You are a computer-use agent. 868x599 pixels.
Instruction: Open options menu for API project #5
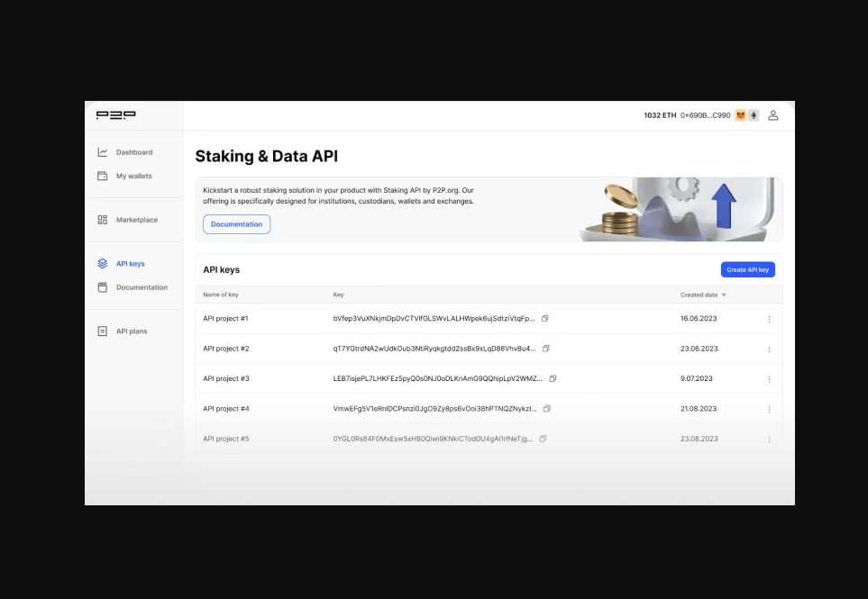(769, 440)
